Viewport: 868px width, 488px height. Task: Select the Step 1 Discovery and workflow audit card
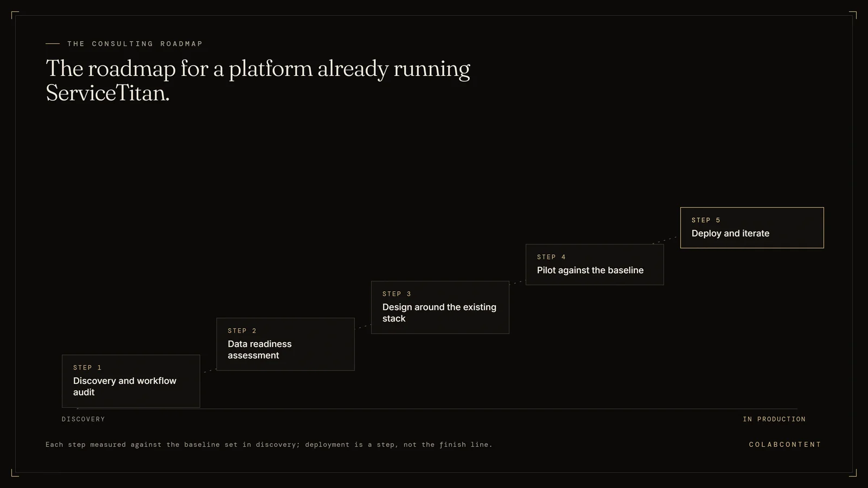(x=131, y=381)
